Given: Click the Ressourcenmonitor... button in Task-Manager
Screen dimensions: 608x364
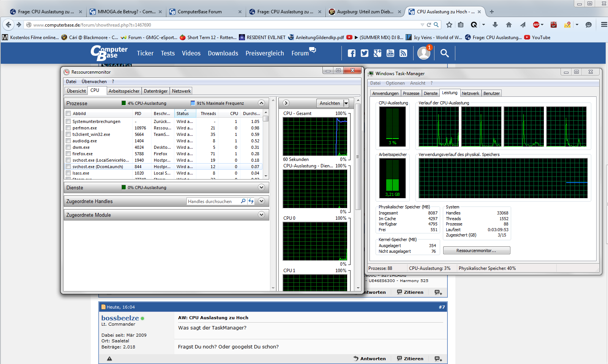Looking at the screenshot, I should [x=477, y=251].
